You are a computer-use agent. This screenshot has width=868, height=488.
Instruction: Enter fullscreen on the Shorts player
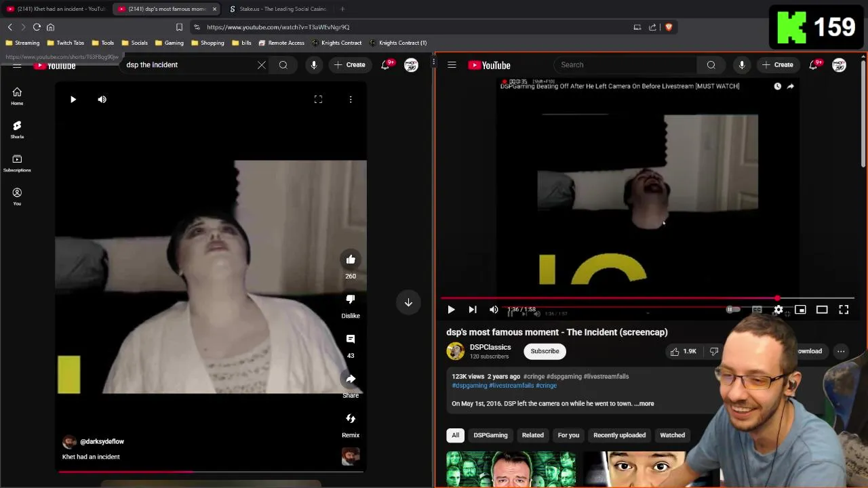(318, 100)
